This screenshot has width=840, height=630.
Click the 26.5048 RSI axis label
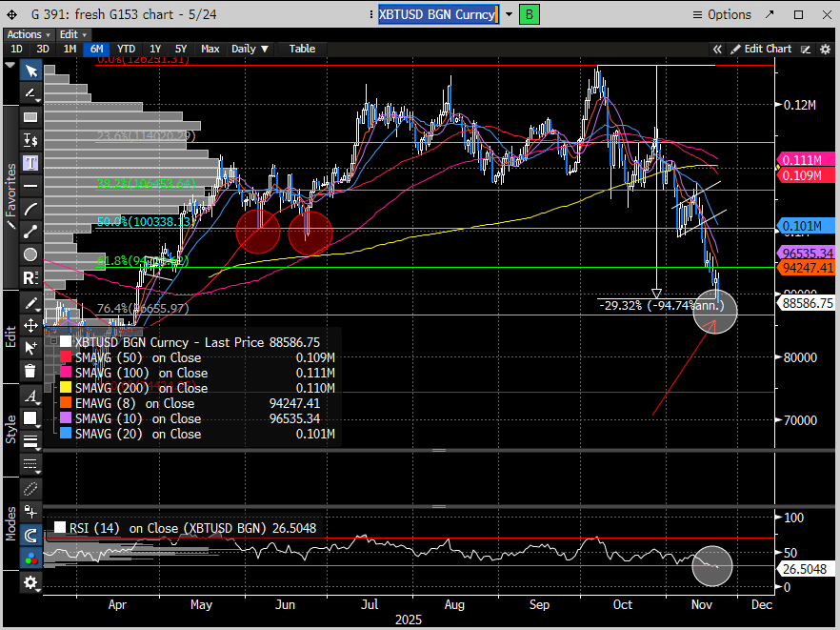pos(805,569)
